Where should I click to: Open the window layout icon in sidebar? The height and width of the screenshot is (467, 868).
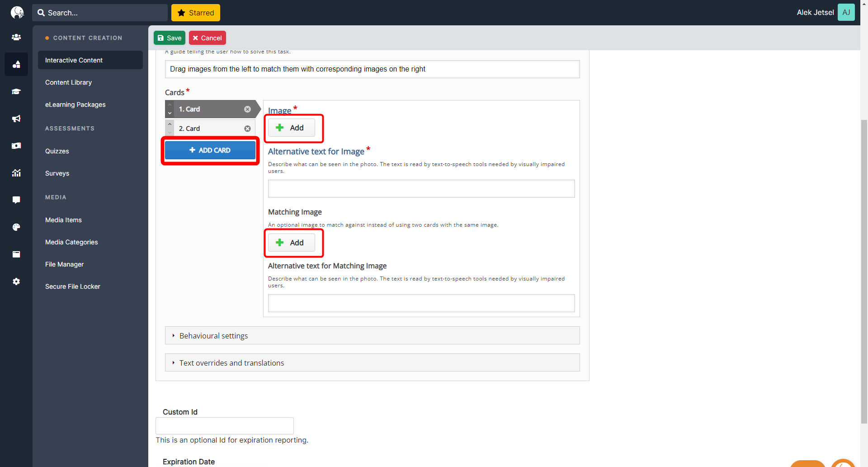(16, 254)
